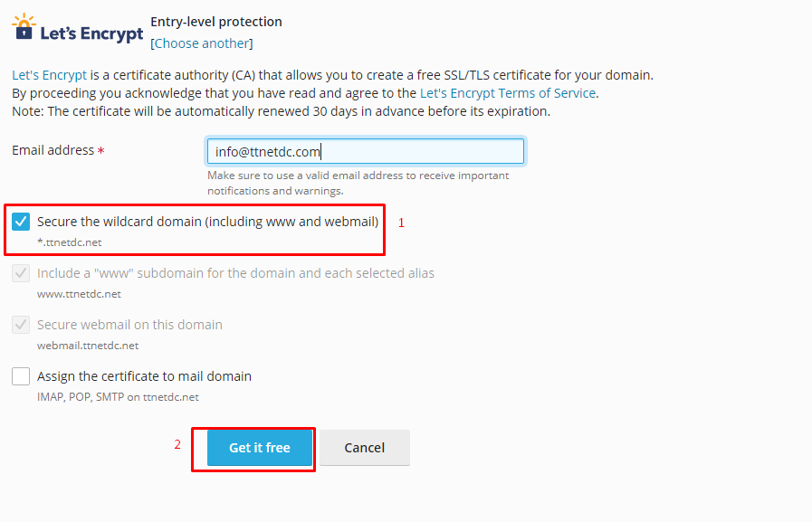
Task: Click the Assign the certificate to mail domain label
Action: click(145, 376)
